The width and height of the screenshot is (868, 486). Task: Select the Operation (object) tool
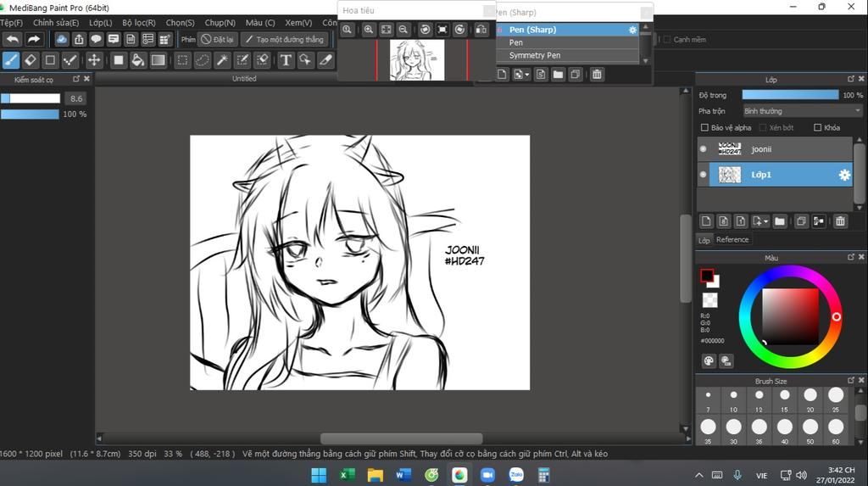305,60
